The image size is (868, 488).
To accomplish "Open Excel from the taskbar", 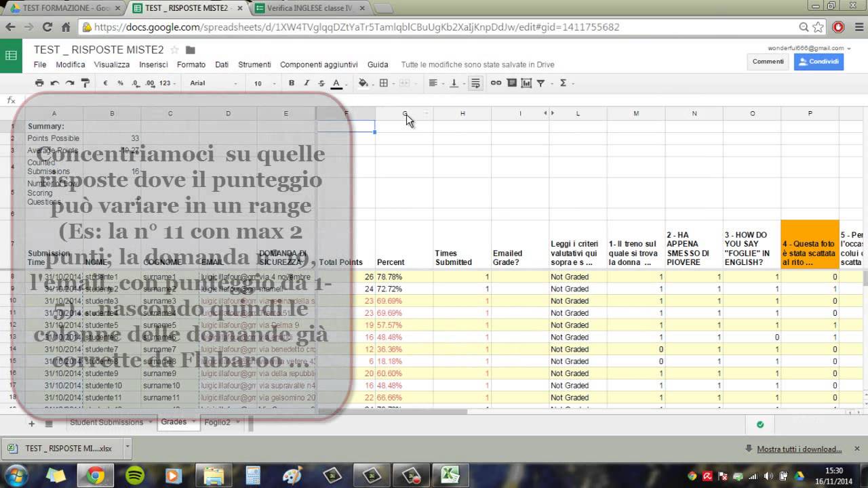I will coord(451,475).
